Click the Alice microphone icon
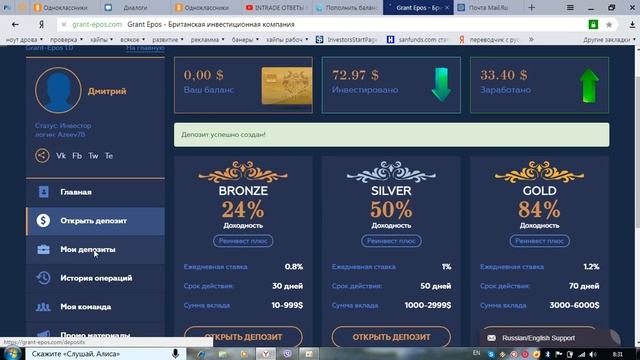This screenshot has height=360, width=640. (176, 353)
